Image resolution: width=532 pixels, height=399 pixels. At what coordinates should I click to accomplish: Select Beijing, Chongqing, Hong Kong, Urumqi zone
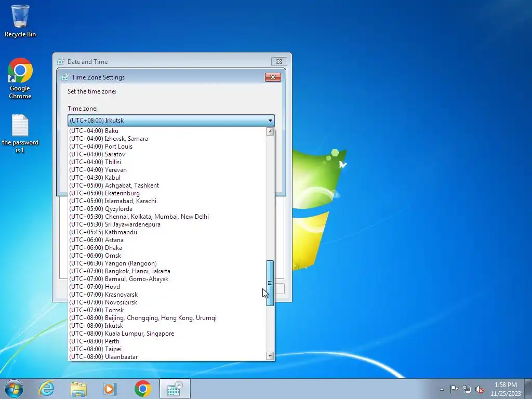tap(167, 318)
